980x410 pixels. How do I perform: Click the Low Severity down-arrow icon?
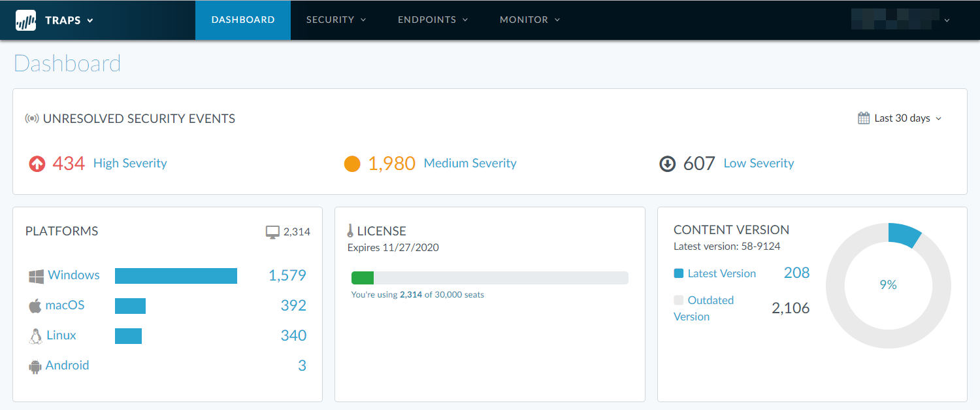click(667, 163)
